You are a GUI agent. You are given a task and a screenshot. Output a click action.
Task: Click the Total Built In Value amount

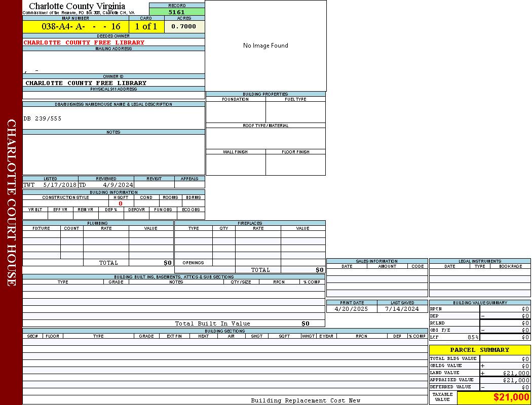(x=305, y=323)
